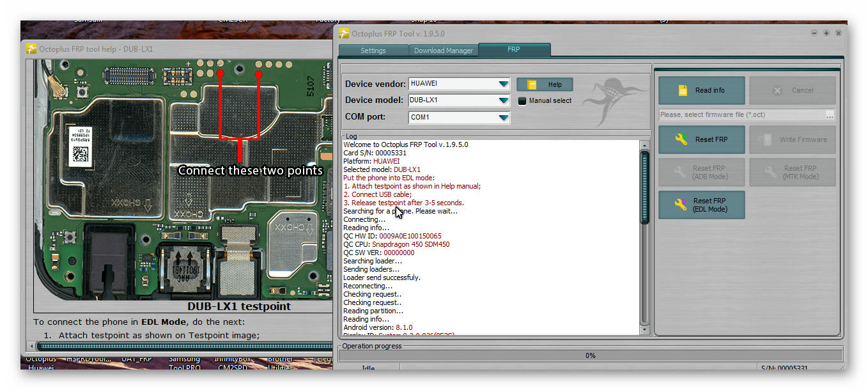Viewport: 868px width, 390px height.
Task: Click 'QC SW VER: 00000000' log line
Action: coord(378,253)
